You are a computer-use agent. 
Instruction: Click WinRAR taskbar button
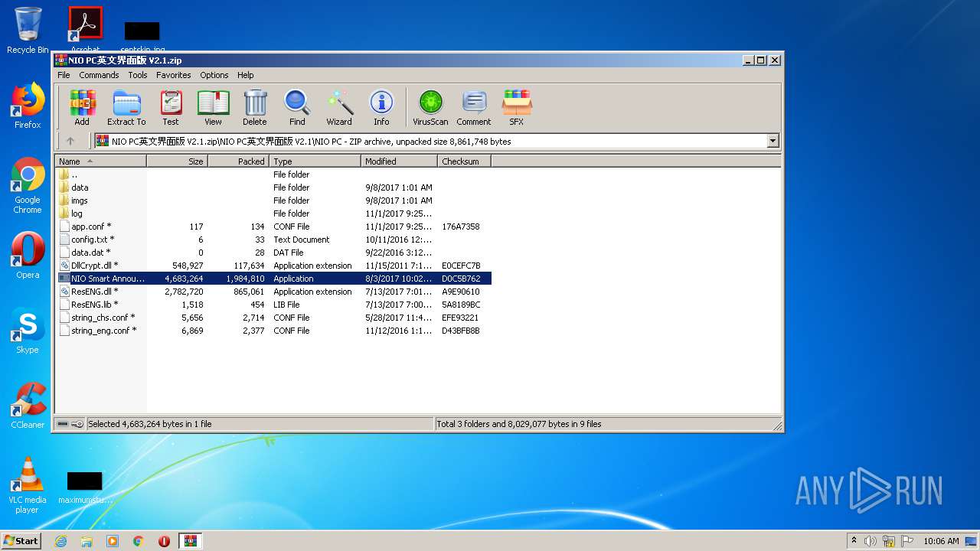coord(191,541)
